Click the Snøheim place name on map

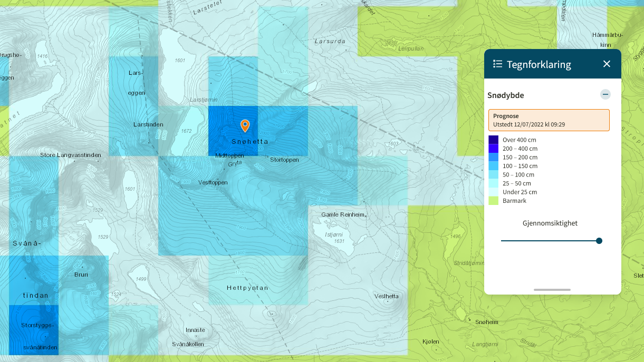point(486,322)
